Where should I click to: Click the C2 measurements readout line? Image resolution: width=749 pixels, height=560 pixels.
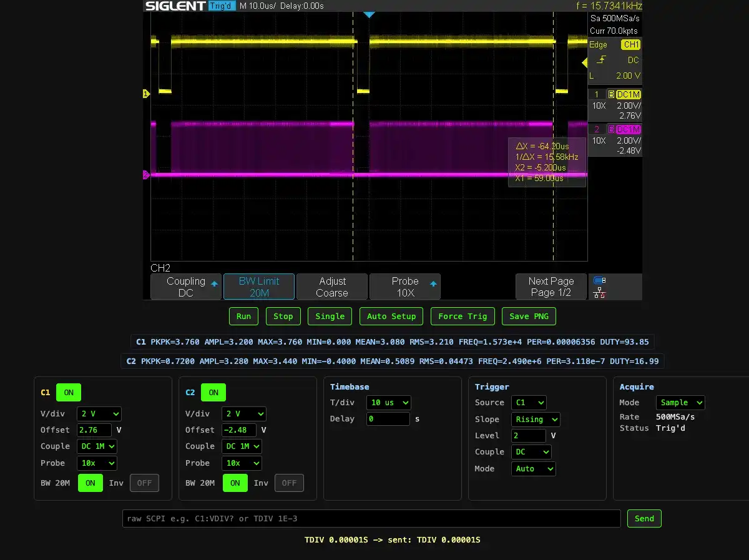(x=393, y=361)
